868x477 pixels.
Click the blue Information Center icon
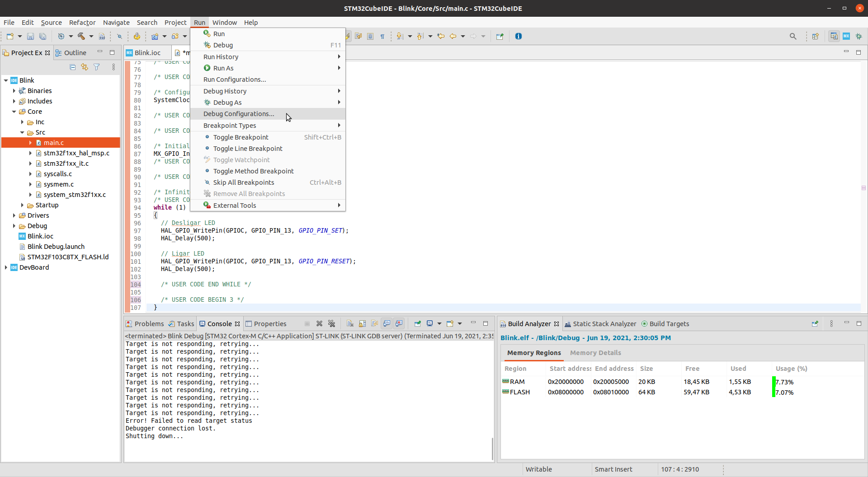click(x=519, y=36)
